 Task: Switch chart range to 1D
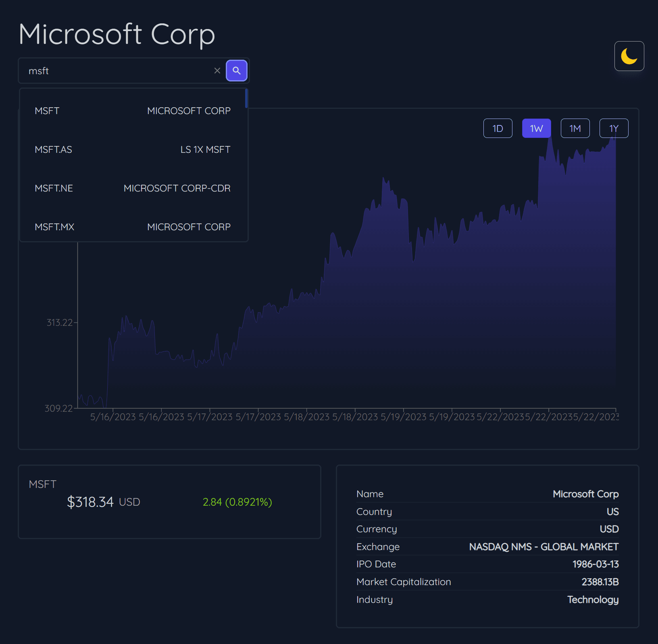(498, 128)
